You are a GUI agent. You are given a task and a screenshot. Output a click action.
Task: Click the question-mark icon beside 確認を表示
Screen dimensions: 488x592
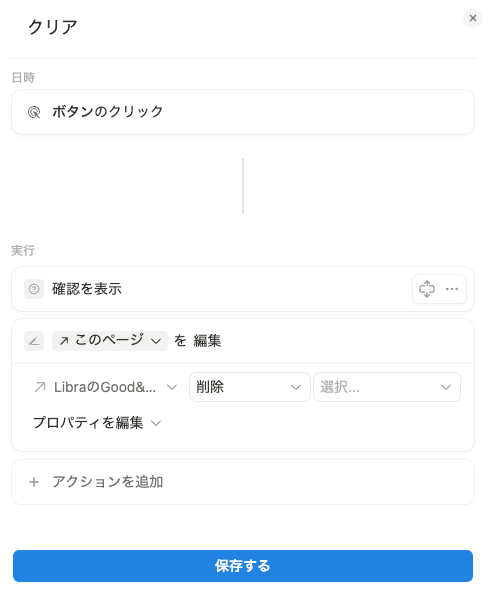click(34, 289)
